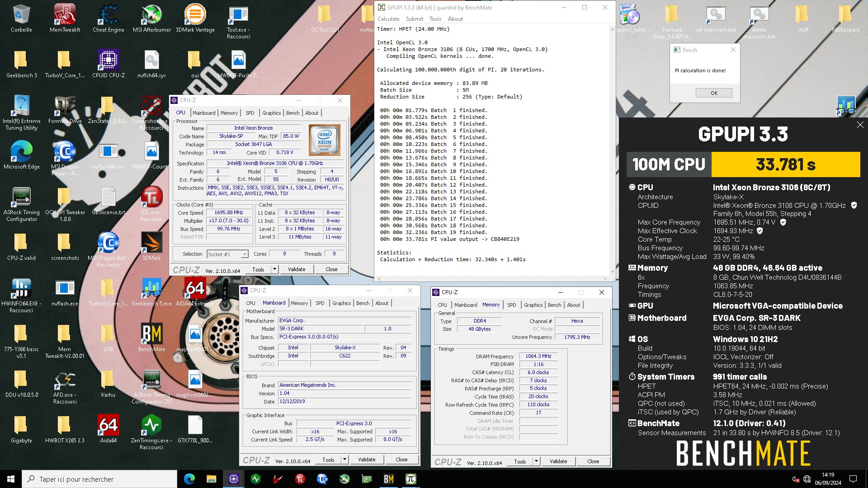This screenshot has height=488, width=868.
Task: Click the Windows search box
Action: point(99,479)
